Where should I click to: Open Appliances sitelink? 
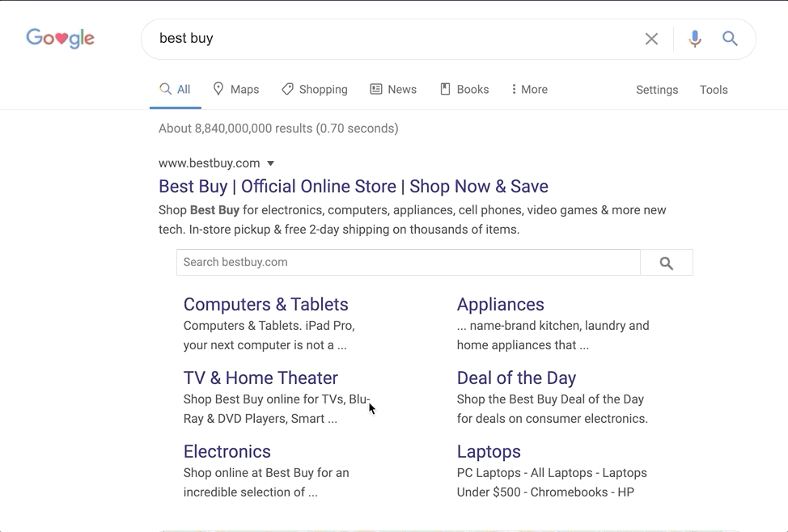500,305
